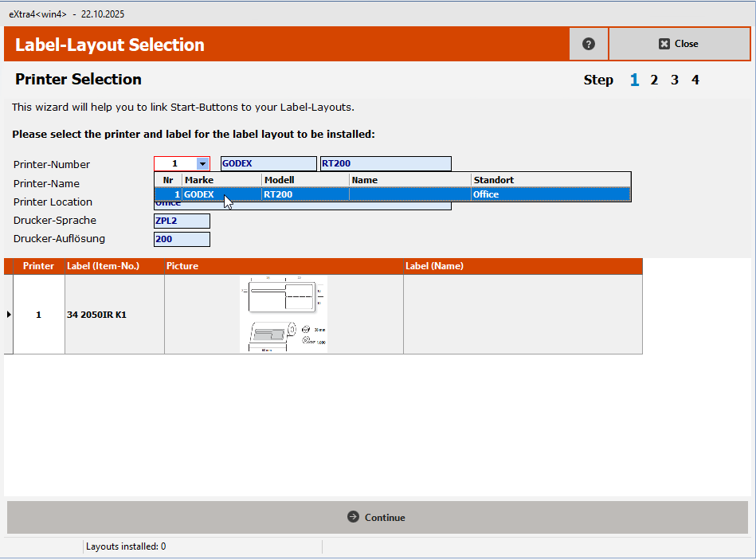Click the Label (Name) column header
The width and height of the screenshot is (756, 560).
522,266
